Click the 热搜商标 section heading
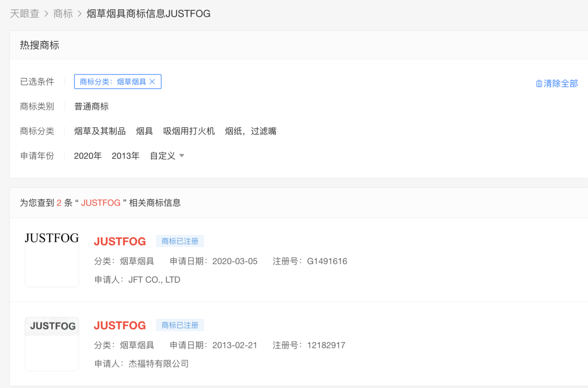Viewport: 588px width, 388px height. (40, 45)
